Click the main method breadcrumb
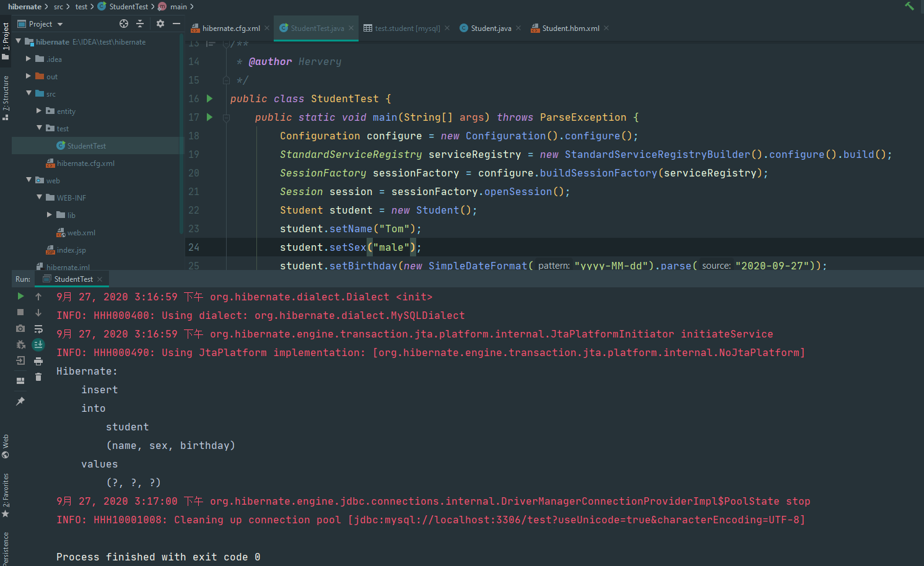The width and height of the screenshot is (924, 566). pos(173,6)
